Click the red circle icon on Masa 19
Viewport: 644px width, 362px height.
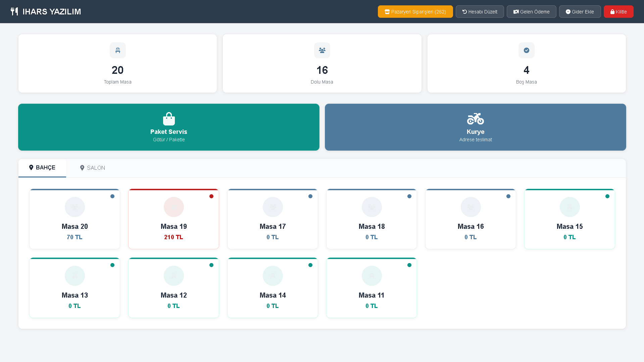pos(174,207)
